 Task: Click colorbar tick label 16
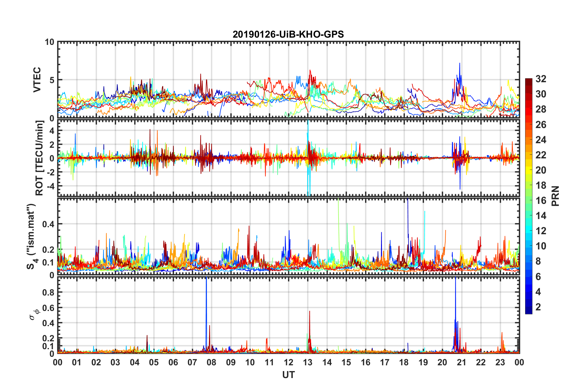541,200
